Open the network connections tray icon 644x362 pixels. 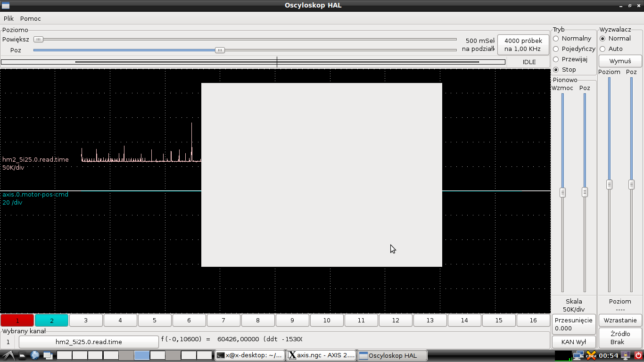pyautogui.click(x=578, y=355)
